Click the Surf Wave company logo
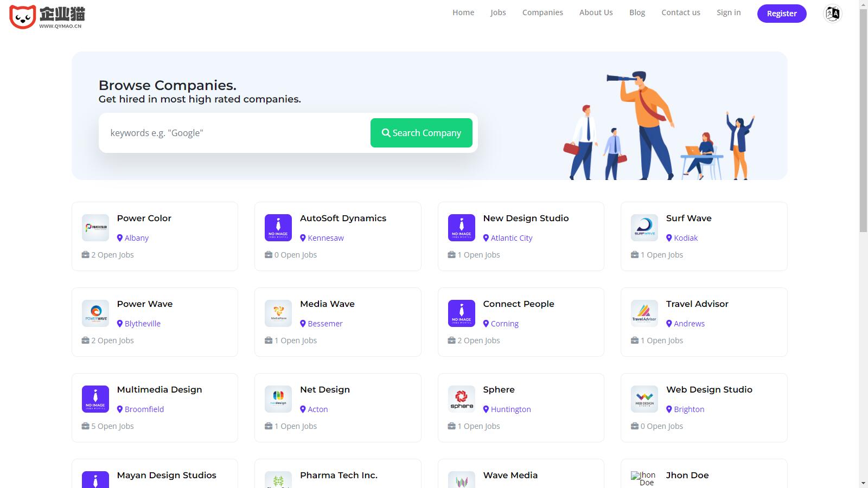The height and width of the screenshot is (488, 868). pyautogui.click(x=644, y=228)
